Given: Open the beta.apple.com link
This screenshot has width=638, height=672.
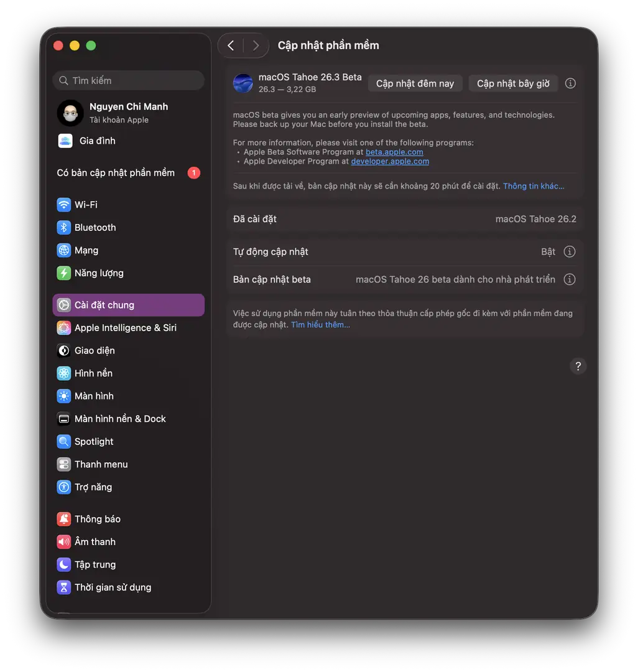Looking at the screenshot, I should (x=394, y=152).
